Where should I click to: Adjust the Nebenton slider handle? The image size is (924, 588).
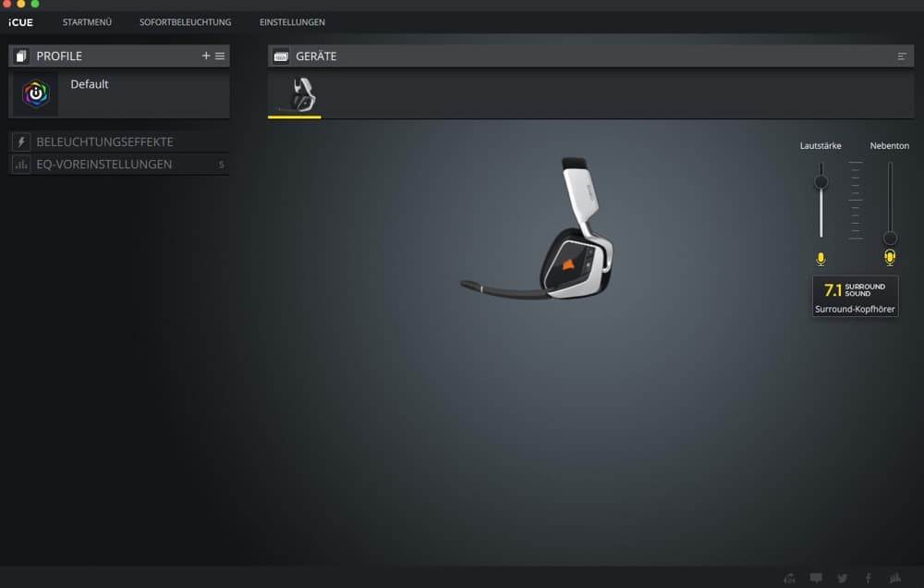pos(890,238)
